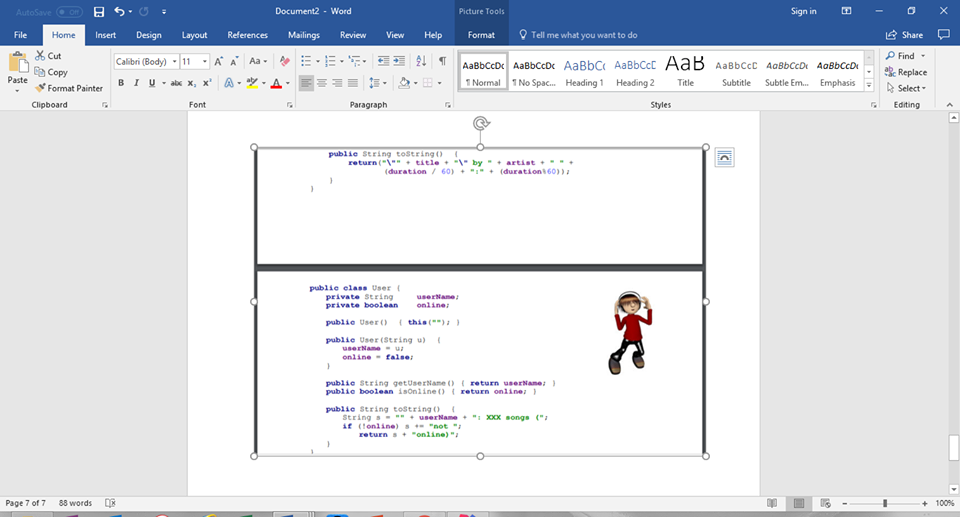
Task: Open the Layout Options button beside the picture
Action: point(725,157)
